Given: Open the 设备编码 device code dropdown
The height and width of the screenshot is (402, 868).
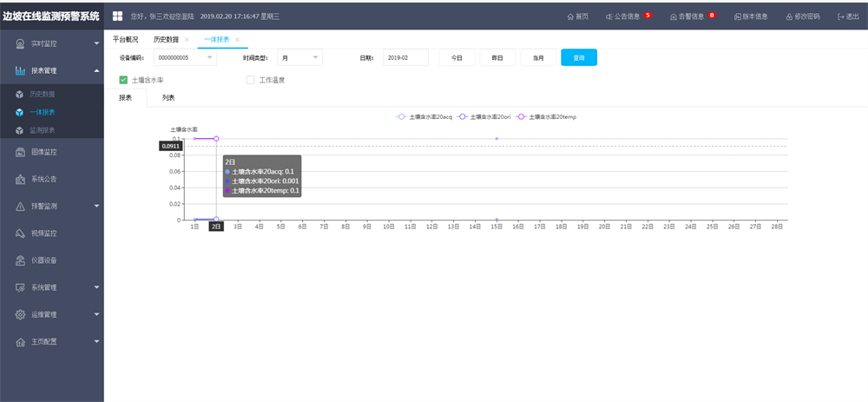Looking at the screenshot, I should coord(185,57).
